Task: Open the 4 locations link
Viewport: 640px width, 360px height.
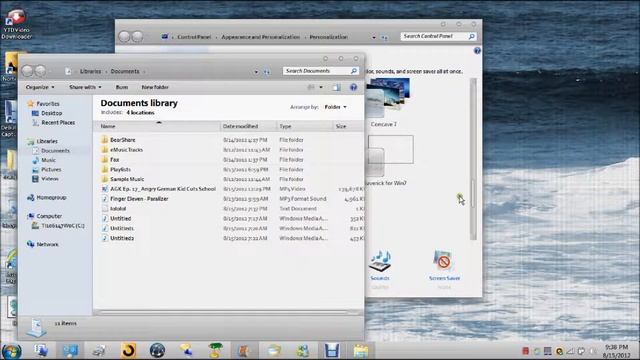Action: (x=140, y=113)
